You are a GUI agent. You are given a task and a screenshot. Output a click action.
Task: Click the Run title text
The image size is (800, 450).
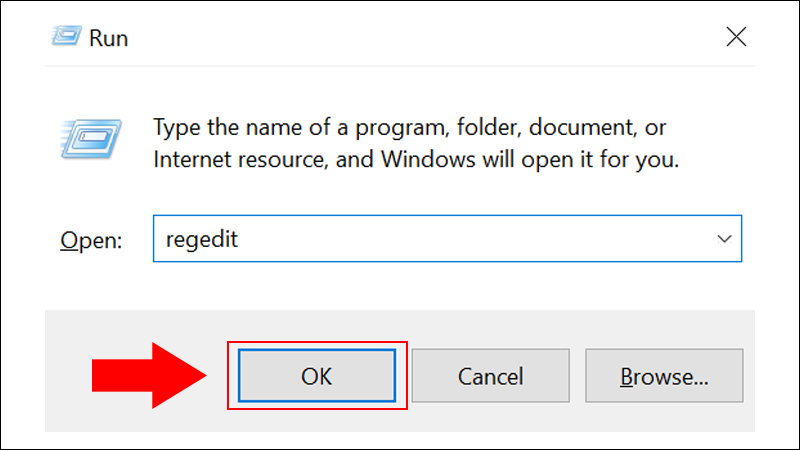108,38
